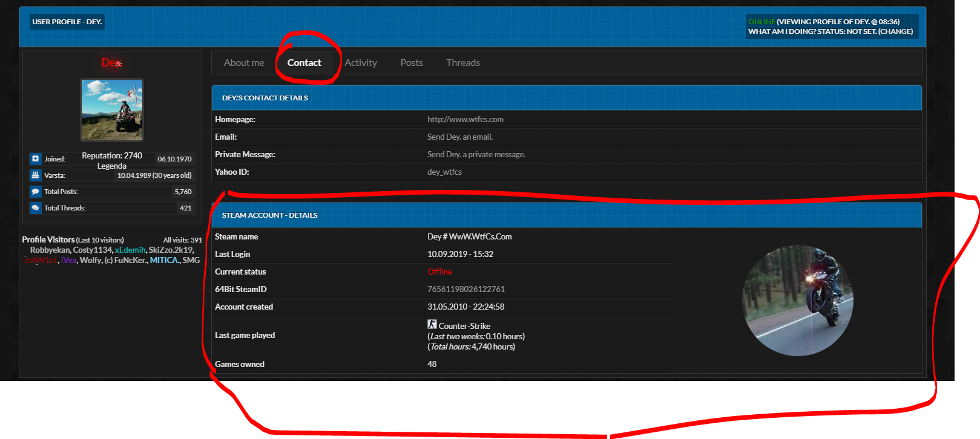The image size is (980, 439).
Task: Click Dey's ATV profile avatar
Action: [112, 110]
